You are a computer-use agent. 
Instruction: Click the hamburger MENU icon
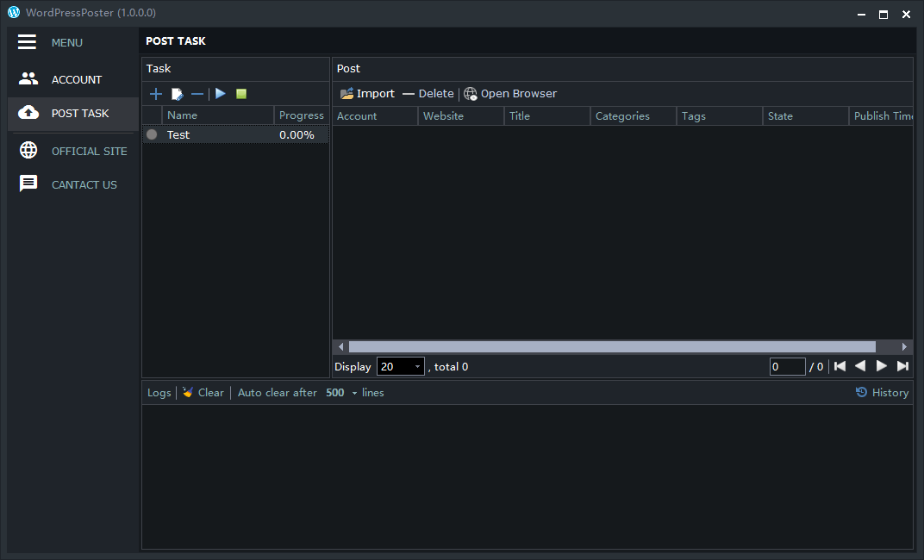(x=27, y=42)
